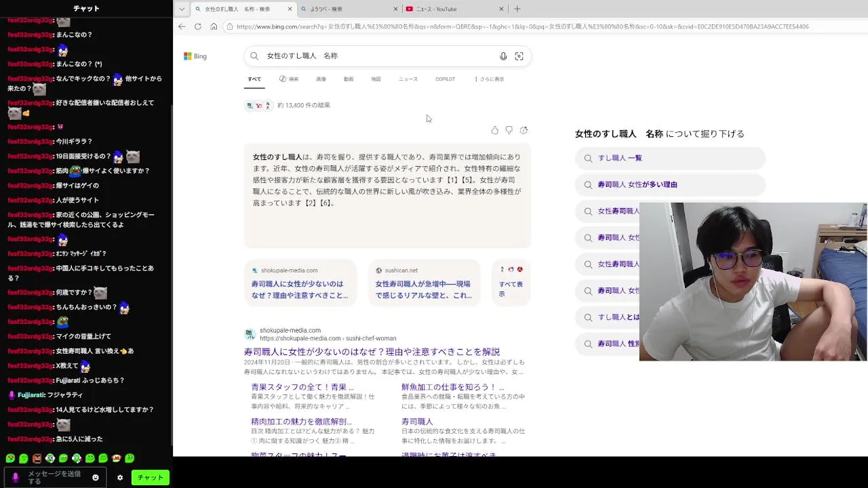Open the 寿司職人 sublink

coord(417,422)
